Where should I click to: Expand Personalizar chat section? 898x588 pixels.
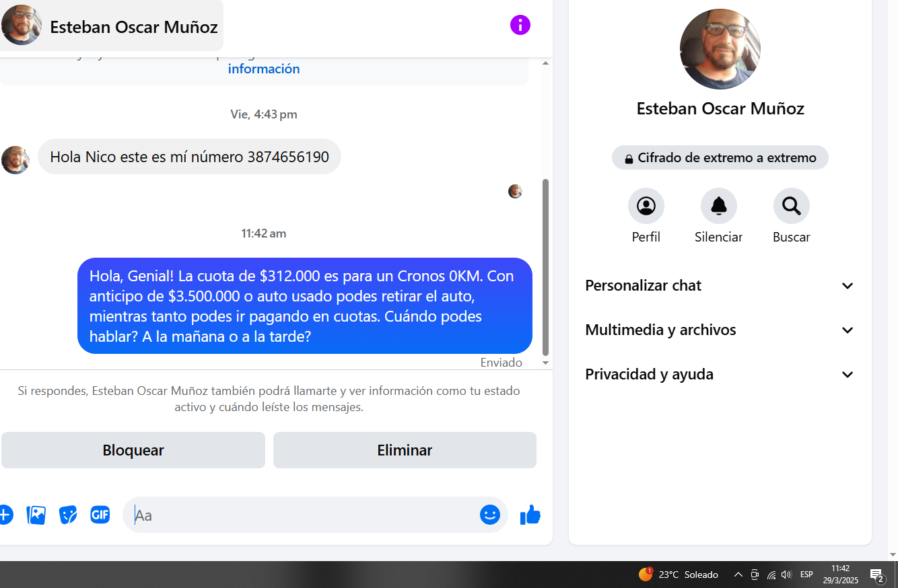tap(720, 285)
